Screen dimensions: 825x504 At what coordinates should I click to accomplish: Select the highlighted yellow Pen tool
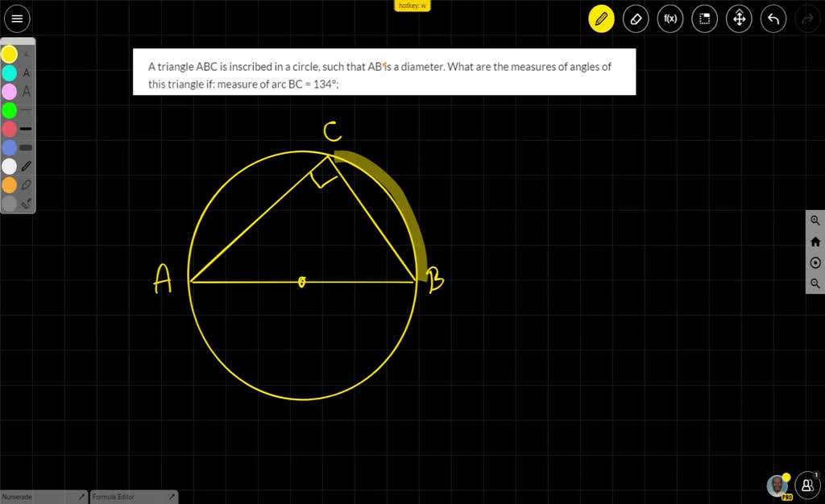601,19
